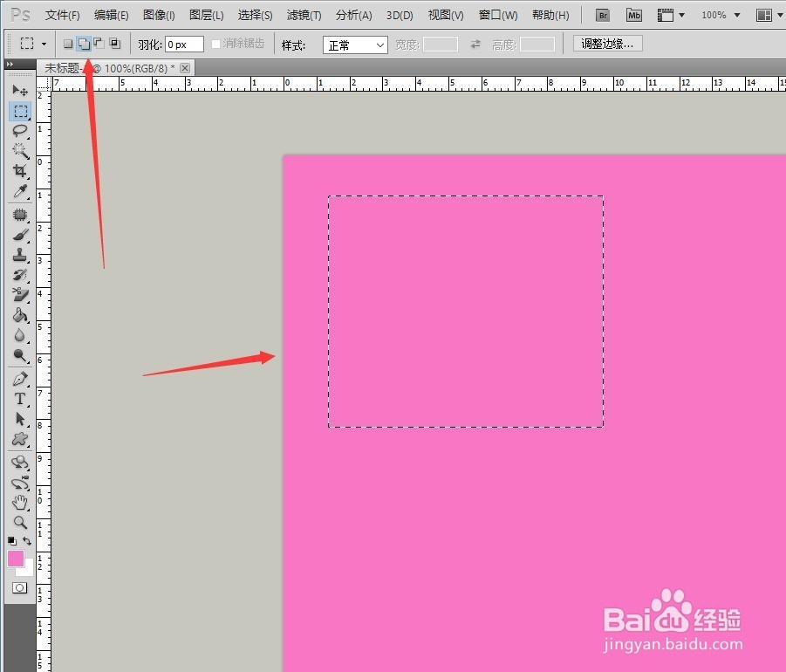The width and height of the screenshot is (786, 672).
Task: Expand the collapsed tools panel
Action: [x=10, y=65]
